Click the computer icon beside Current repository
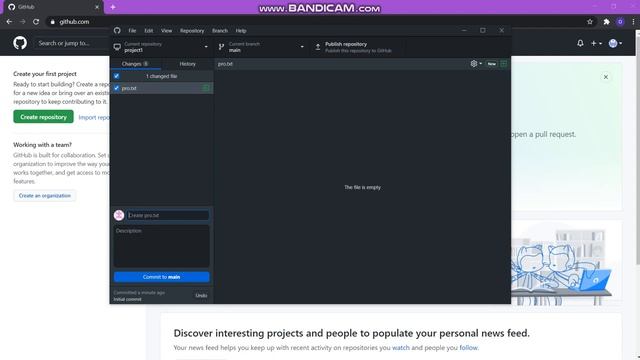 [x=117, y=47]
